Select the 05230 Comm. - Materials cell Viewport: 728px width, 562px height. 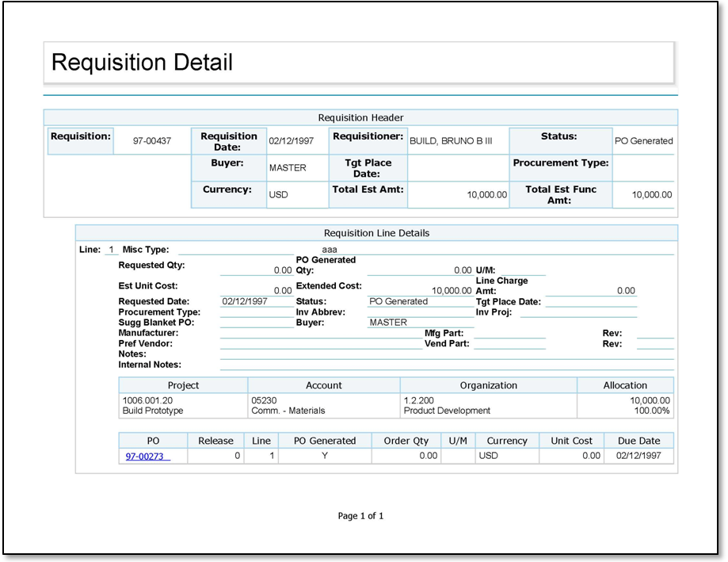(x=323, y=406)
